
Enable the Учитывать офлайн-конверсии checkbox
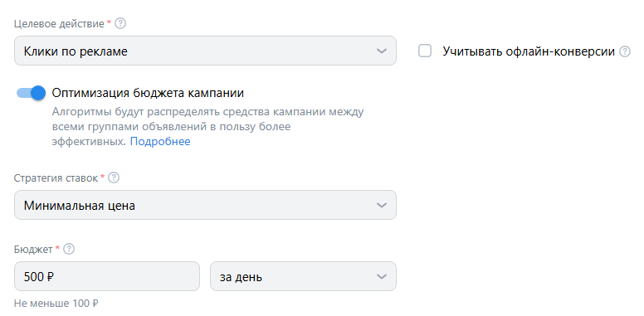(425, 51)
